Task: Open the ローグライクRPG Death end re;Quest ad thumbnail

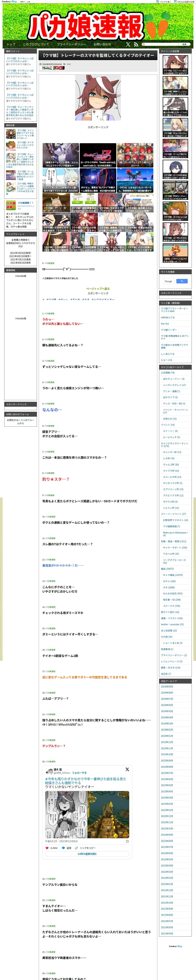Action: [x=98, y=155]
